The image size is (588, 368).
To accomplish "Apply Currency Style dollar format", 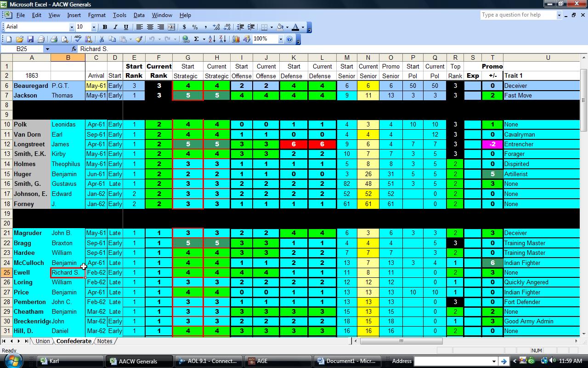I will 184,27.
